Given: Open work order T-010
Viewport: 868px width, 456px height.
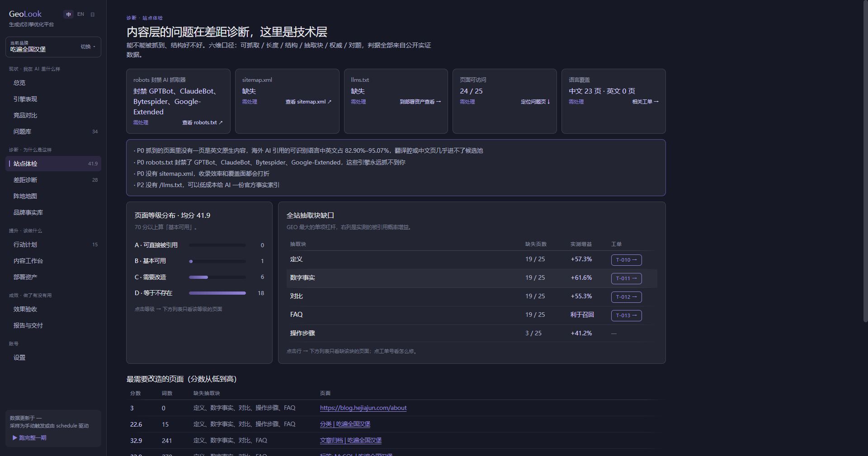Looking at the screenshot, I should click(626, 260).
